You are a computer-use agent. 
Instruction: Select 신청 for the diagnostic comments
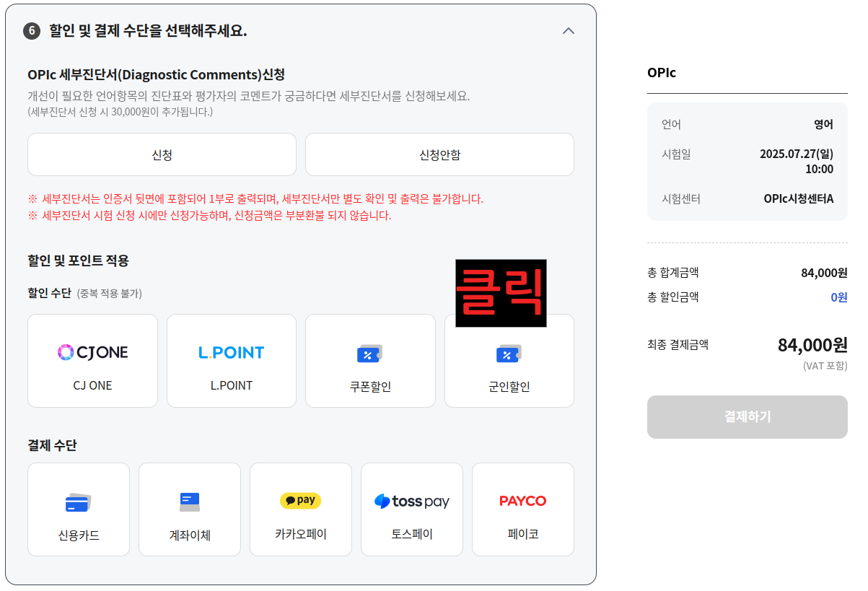(161, 154)
